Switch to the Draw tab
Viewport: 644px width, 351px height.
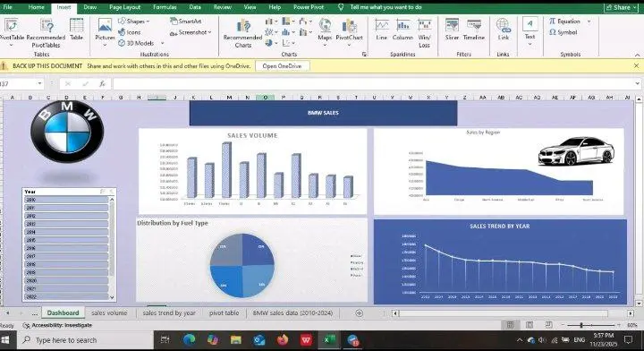pos(90,7)
